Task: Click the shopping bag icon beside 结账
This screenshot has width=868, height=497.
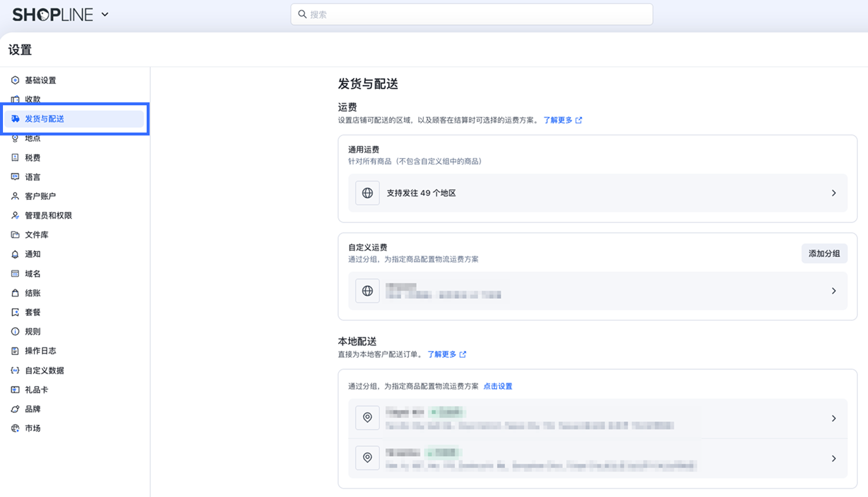Action: (15, 293)
